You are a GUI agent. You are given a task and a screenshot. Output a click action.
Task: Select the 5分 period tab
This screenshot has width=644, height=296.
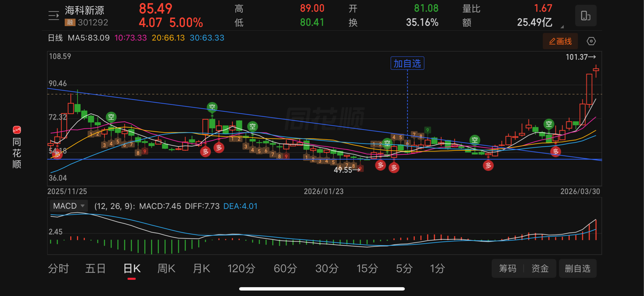point(404,268)
